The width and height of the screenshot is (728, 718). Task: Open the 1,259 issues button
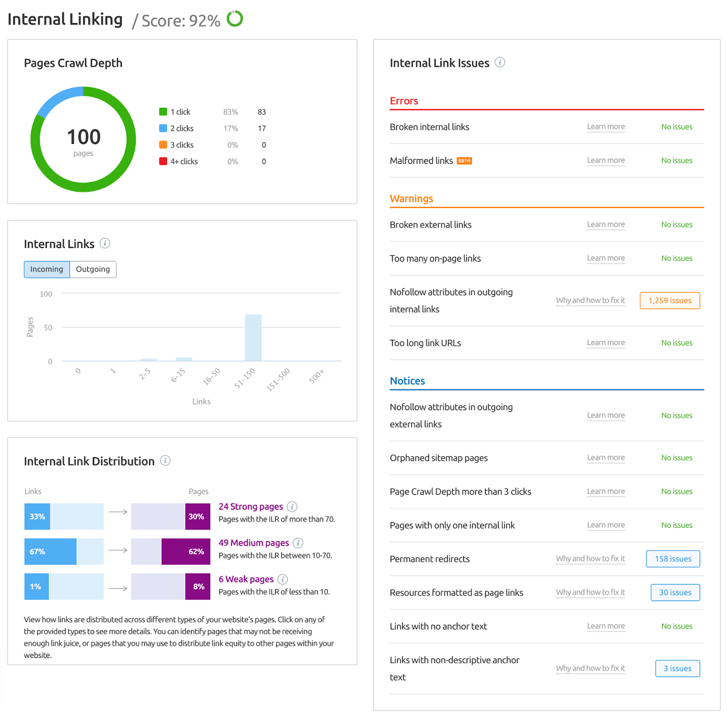(x=670, y=300)
